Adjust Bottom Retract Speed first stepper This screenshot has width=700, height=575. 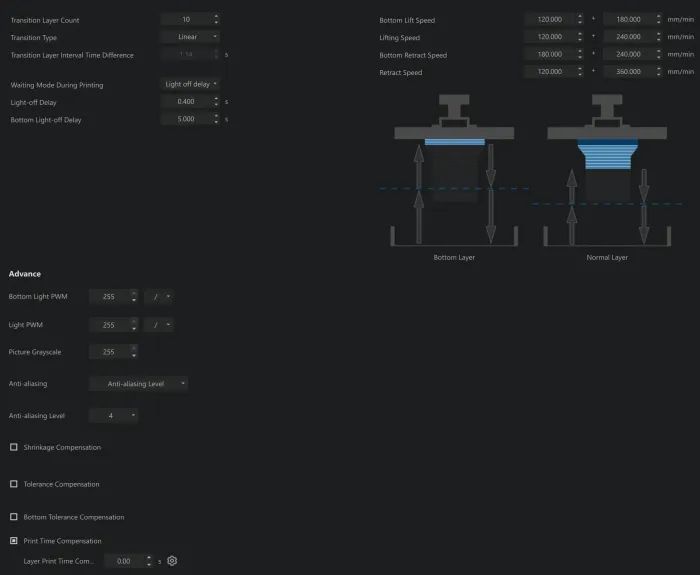coord(580,54)
